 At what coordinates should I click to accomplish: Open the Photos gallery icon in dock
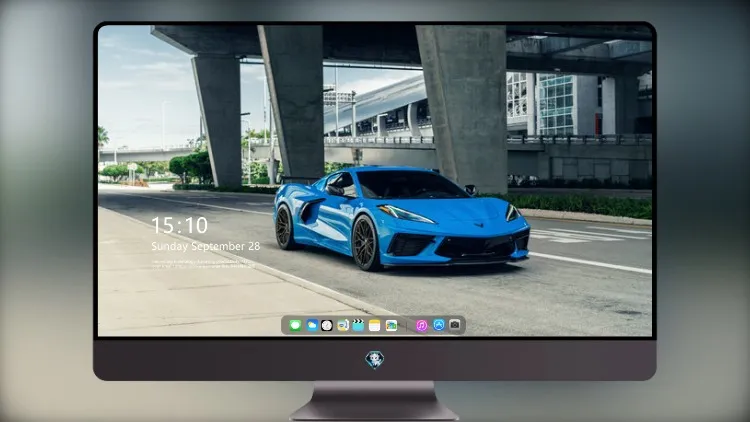[x=391, y=325]
